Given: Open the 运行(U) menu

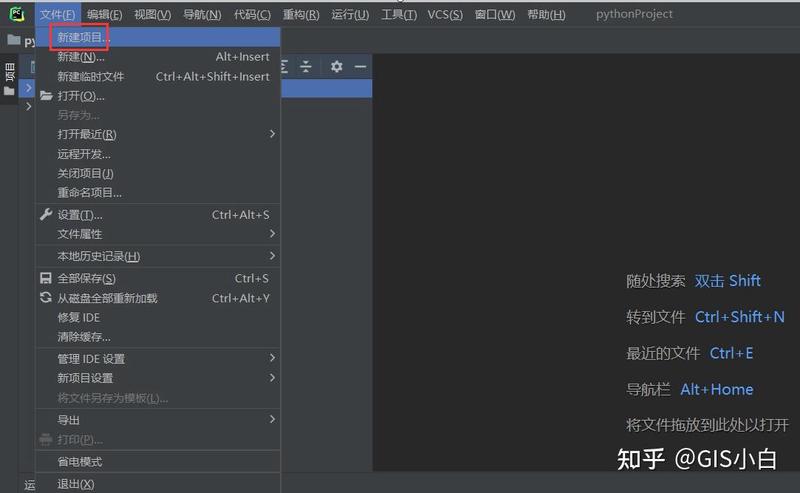Looking at the screenshot, I should point(350,14).
